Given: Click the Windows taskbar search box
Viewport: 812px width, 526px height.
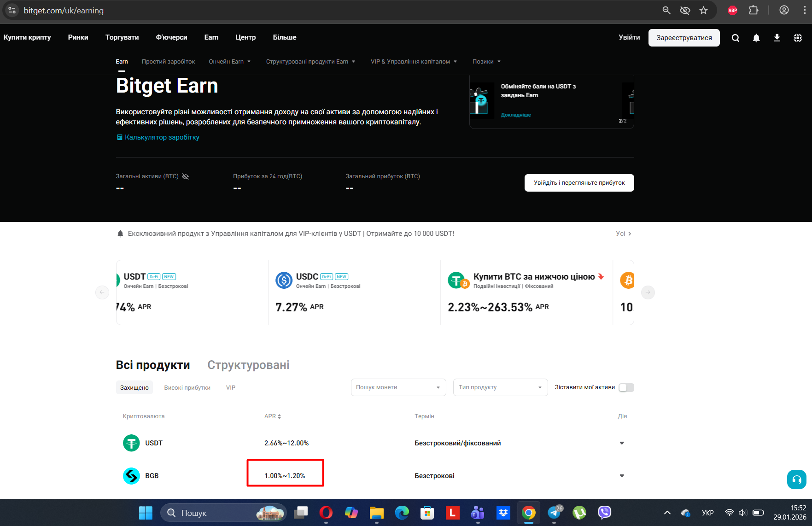Looking at the screenshot, I should pyautogui.click(x=223, y=513).
